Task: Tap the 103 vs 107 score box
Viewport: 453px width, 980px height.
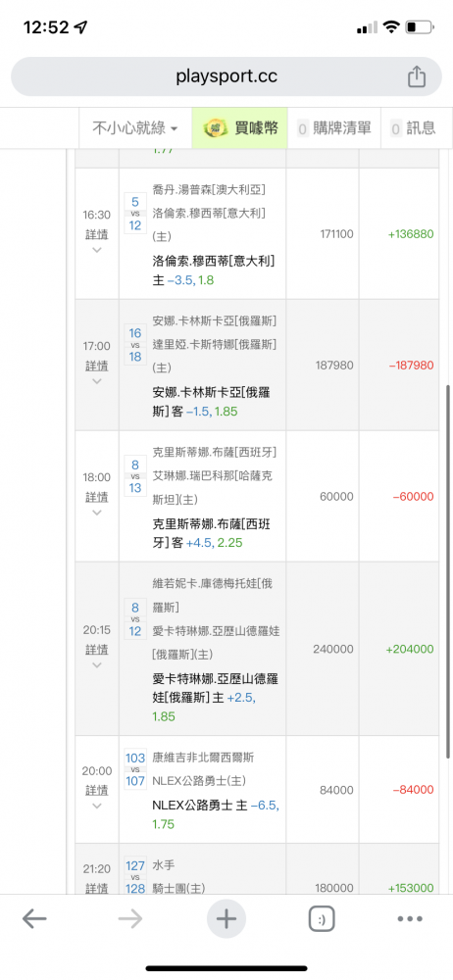Action: (135, 769)
